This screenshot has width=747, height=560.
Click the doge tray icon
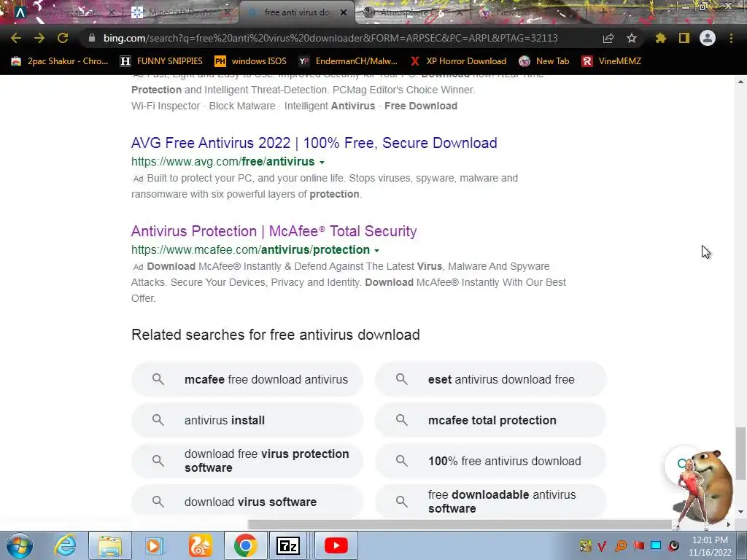[x=586, y=545]
